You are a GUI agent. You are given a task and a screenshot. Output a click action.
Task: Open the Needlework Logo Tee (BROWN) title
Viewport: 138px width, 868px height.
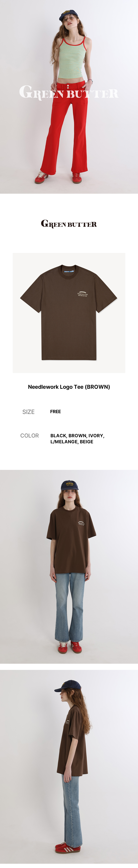(69, 387)
